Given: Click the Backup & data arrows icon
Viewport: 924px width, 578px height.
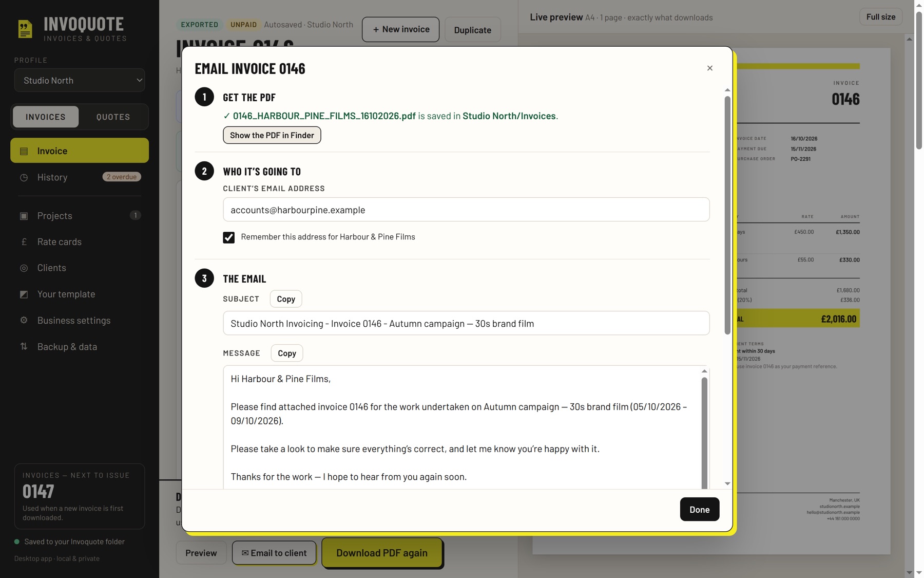Looking at the screenshot, I should point(24,347).
